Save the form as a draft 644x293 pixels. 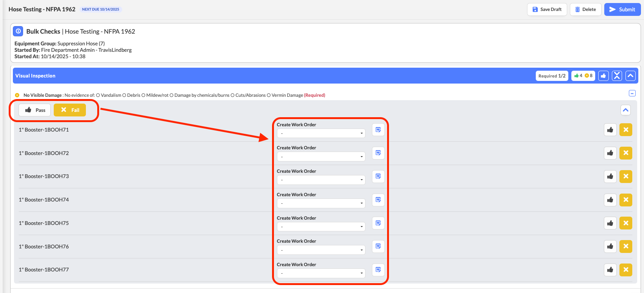click(x=547, y=9)
